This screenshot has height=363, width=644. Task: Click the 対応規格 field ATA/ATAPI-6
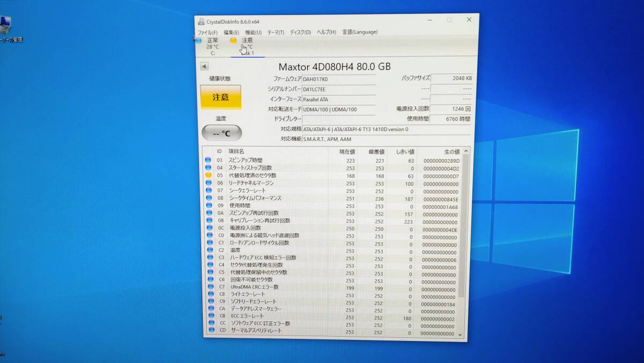click(386, 129)
